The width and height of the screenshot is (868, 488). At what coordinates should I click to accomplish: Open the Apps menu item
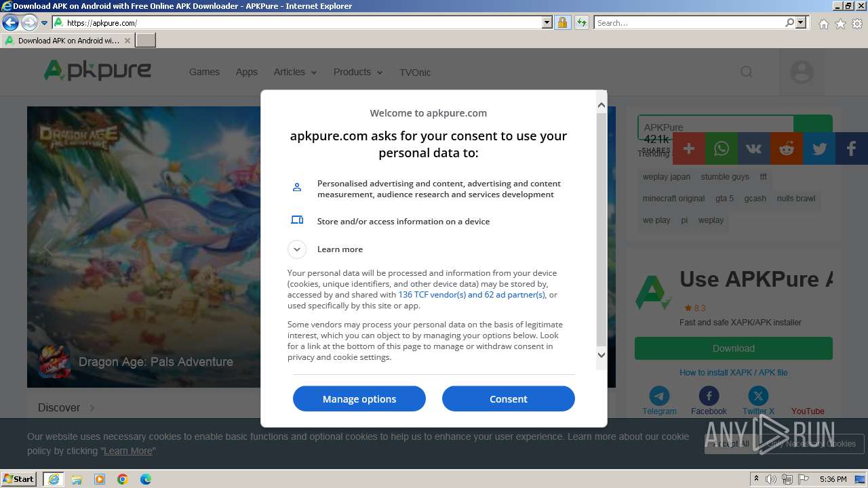click(x=246, y=72)
